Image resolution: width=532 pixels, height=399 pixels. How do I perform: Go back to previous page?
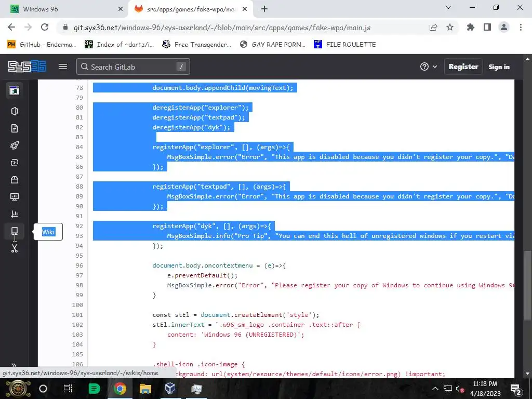pos(11,27)
